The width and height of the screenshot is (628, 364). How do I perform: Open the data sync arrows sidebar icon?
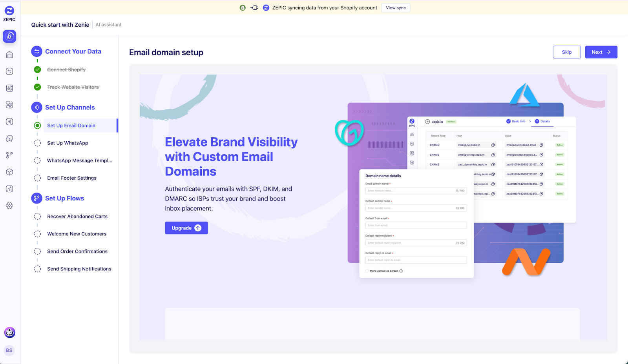tap(9, 71)
